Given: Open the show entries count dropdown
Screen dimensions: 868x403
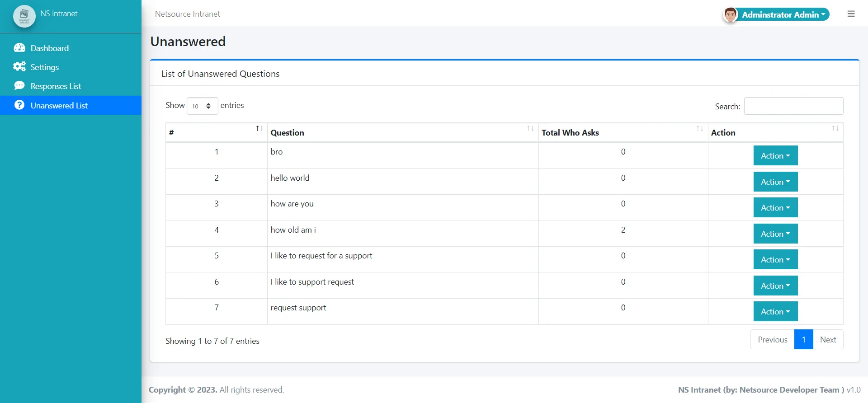Looking at the screenshot, I should 202,106.
